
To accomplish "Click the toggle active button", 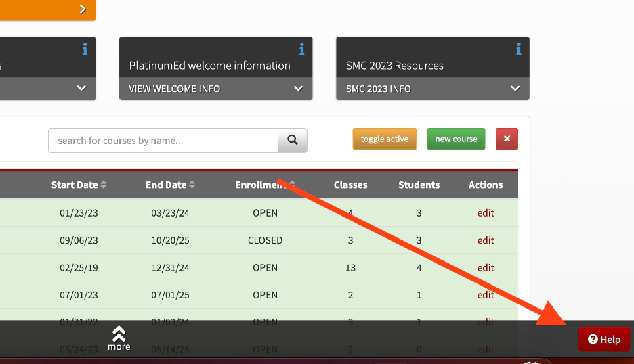I will 384,139.
